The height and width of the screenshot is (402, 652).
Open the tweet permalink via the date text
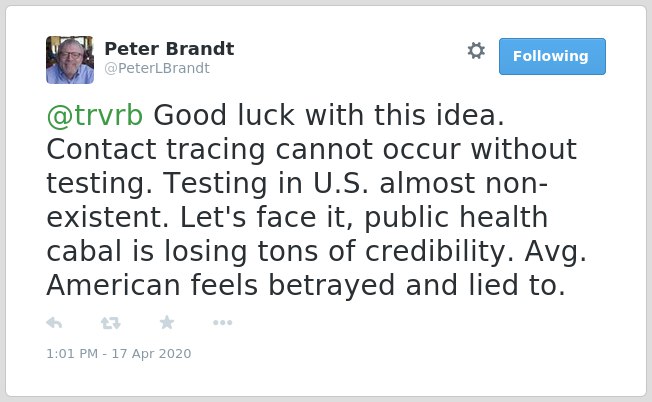coord(119,354)
